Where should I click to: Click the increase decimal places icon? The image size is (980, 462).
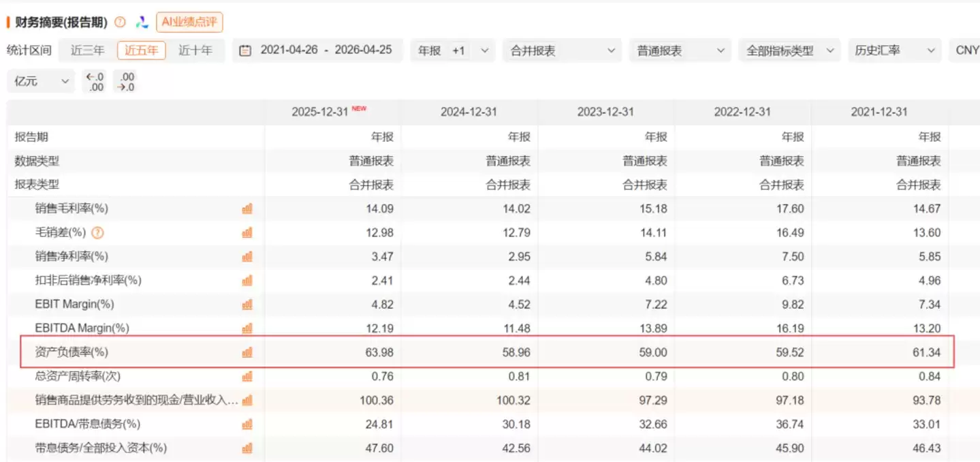(x=96, y=82)
